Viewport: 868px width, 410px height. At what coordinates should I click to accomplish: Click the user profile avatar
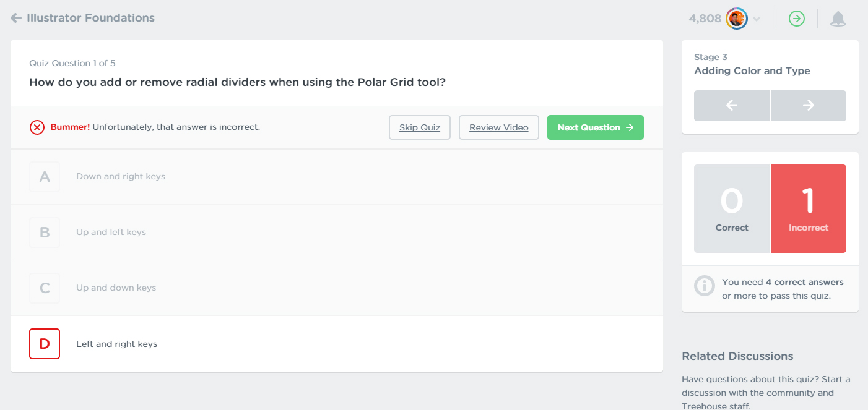(x=737, y=19)
